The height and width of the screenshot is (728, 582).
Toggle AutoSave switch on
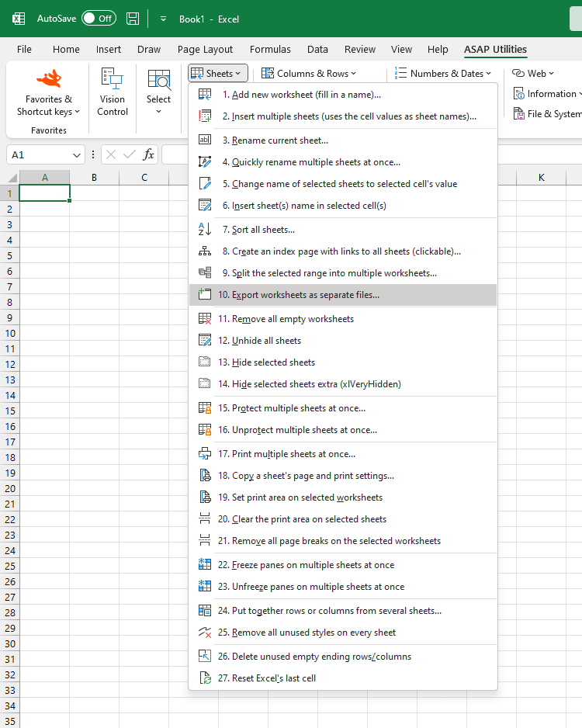[x=99, y=19]
